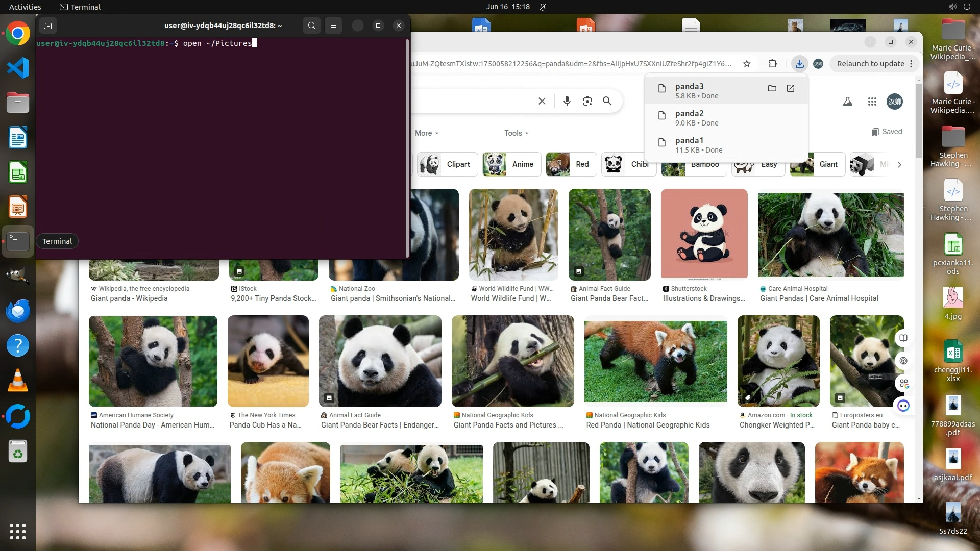Click the voice search microphone icon

click(x=567, y=101)
